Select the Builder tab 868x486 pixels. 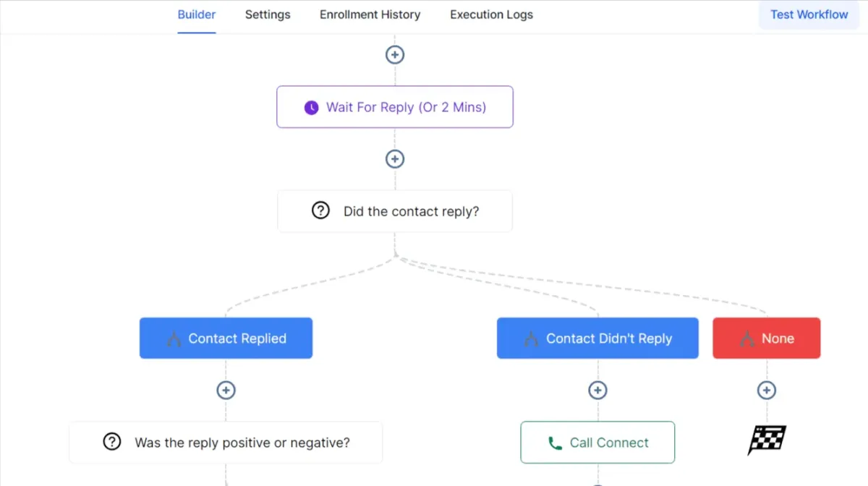197,14
